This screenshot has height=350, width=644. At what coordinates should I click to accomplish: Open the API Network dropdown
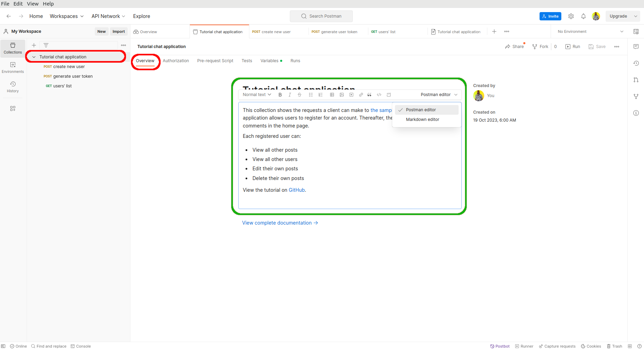pyautogui.click(x=108, y=16)
